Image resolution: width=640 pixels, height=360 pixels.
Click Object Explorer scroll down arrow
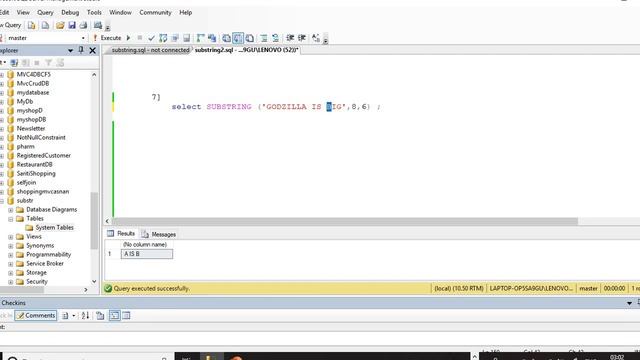point(94,282)
